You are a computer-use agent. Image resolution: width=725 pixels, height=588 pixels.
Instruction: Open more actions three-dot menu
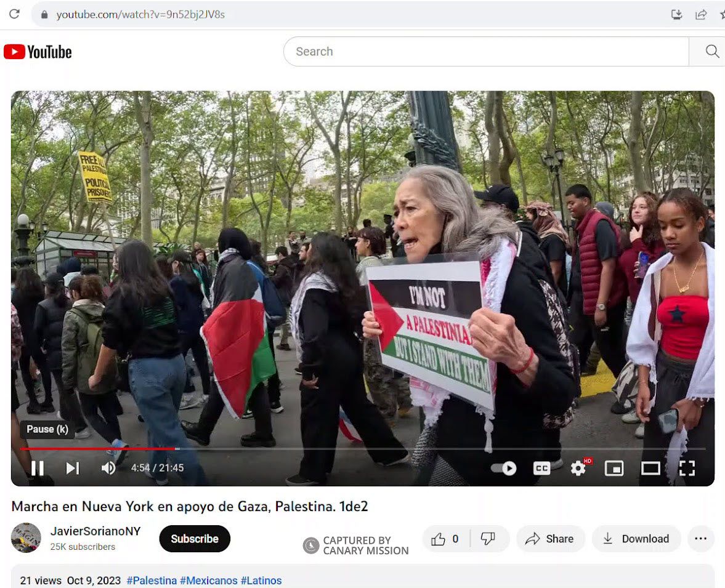tap(700, 539)
